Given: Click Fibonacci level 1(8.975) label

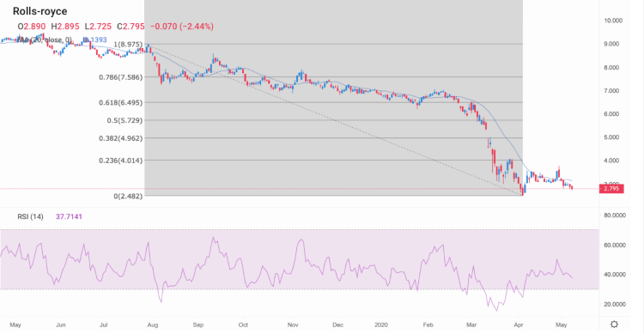Looking at the screenshot, I should pos(128,45).
